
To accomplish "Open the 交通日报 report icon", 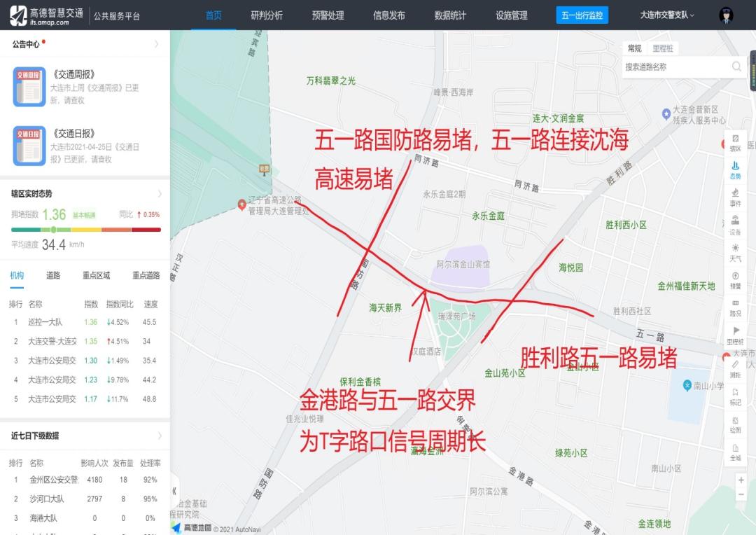I will tap(29, 146).
